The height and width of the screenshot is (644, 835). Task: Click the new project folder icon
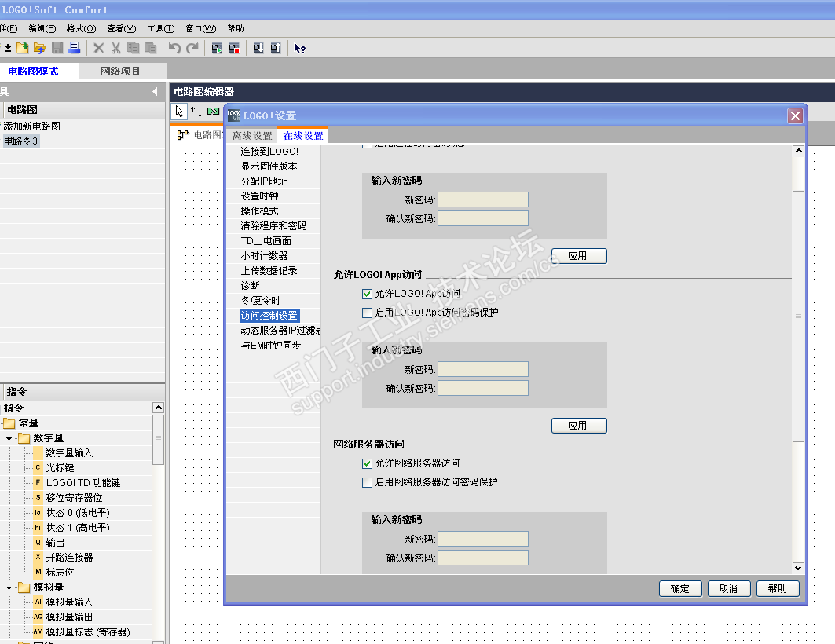pyautogui.click(x=22, y=48)
